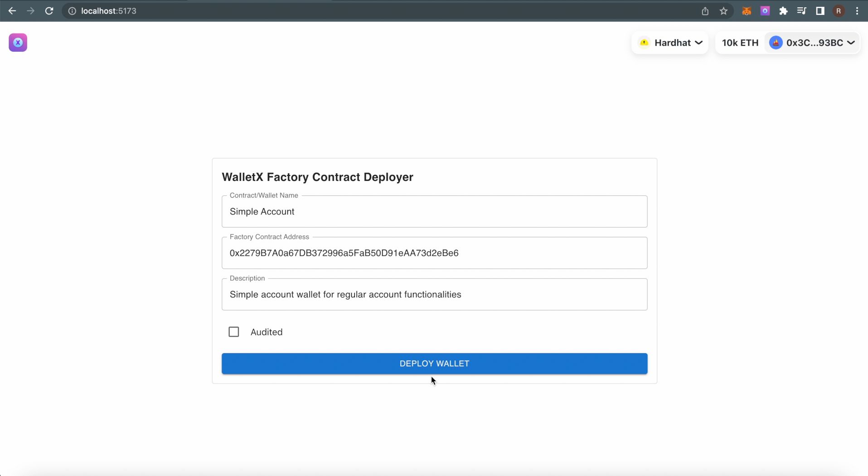
Task: Click the WalletX Factory Contract Deployer heading
Action: (317, 177)
